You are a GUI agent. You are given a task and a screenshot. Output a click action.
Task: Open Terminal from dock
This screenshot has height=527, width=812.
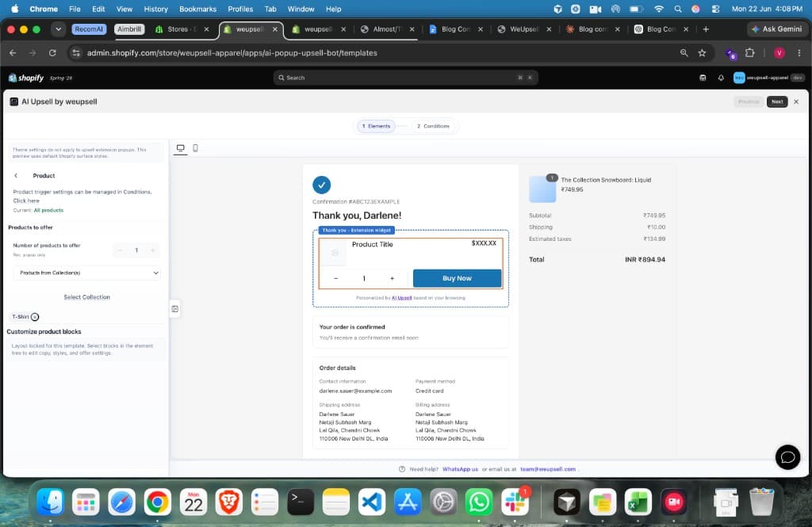[301, 502]
